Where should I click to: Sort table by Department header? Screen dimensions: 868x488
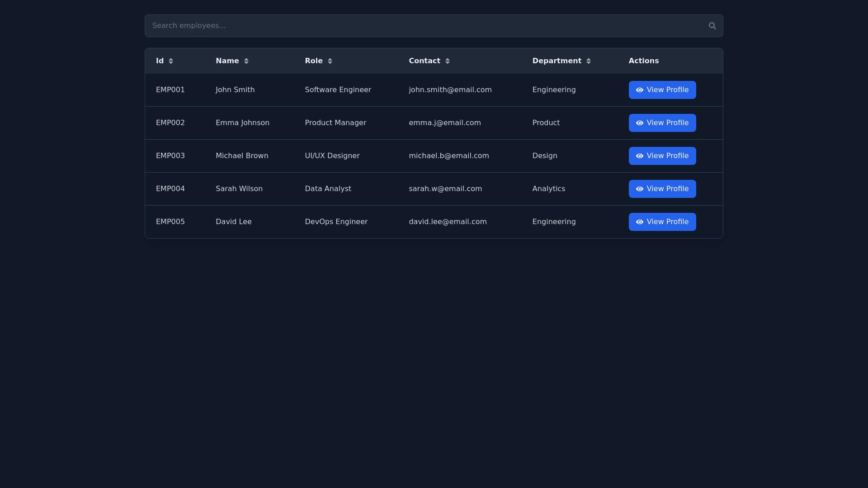(557, 61)
